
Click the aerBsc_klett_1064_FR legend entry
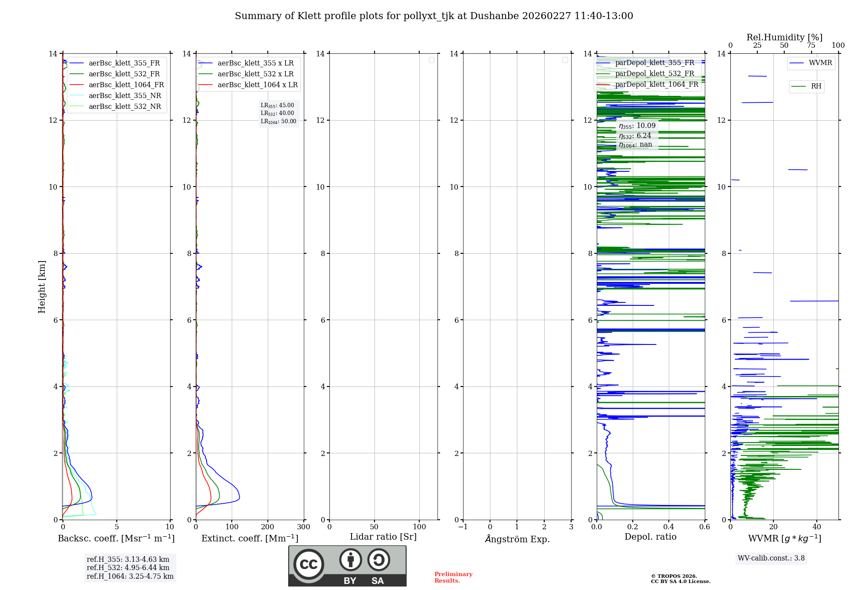[126, 85]
